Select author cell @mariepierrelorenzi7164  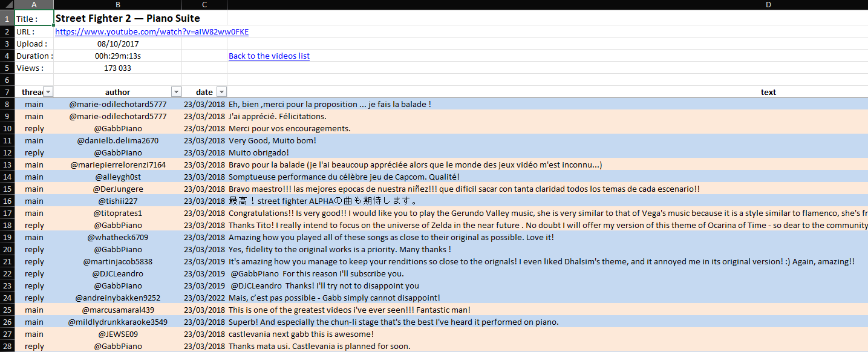[118, 165]
